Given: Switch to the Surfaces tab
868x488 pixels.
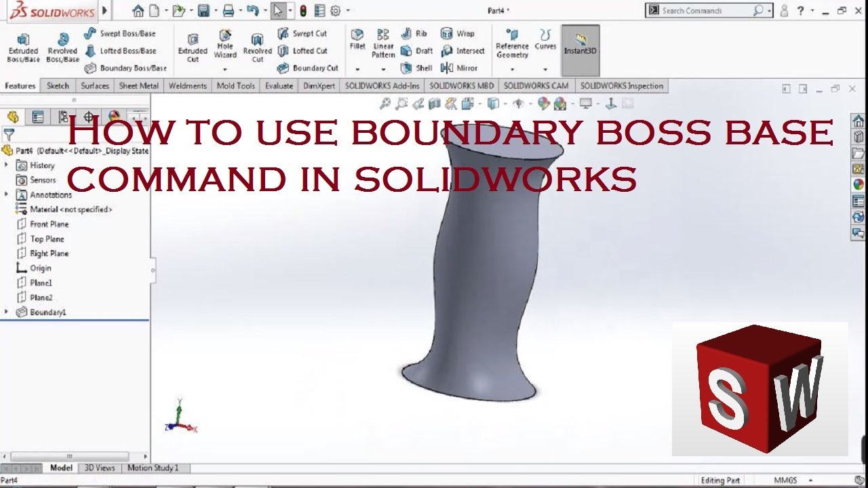Looking at the screenshot, I should [x=95, y=86].
